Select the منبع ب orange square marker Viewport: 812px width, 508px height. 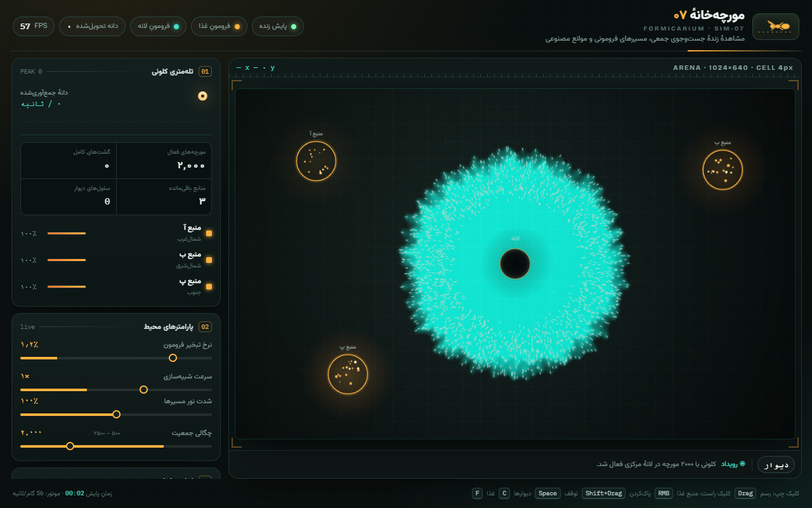(x=209, y=260)
